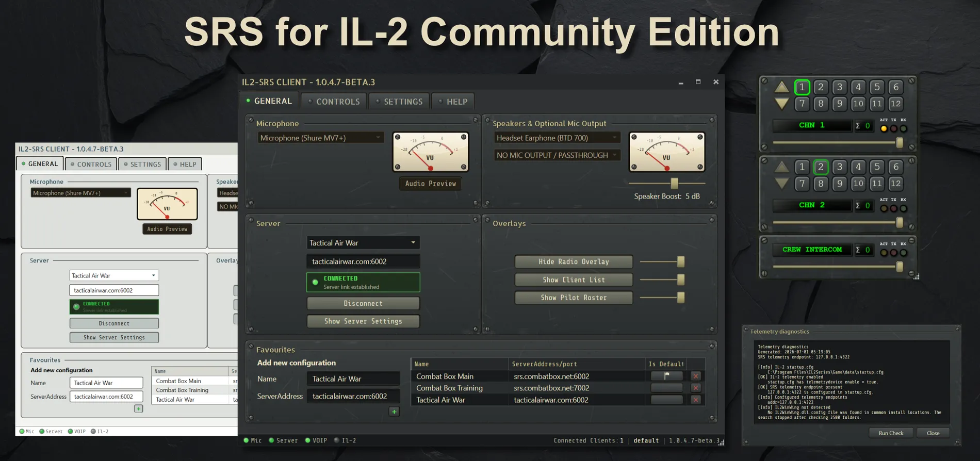Remove Tactical Air War favourite with red X
Image resolution: width=980 pixels, height=461 pixels.
pyautogui.click(x=696, y=400)
